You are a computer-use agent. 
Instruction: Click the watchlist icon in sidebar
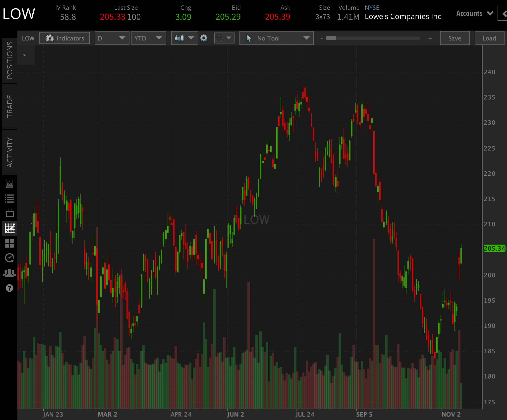10,198
